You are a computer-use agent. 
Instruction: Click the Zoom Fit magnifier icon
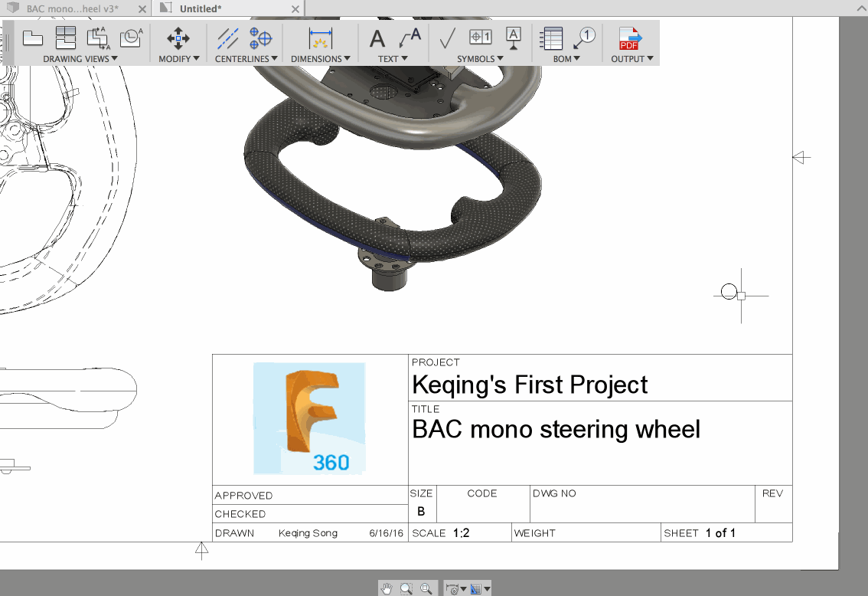coord(426,589)
